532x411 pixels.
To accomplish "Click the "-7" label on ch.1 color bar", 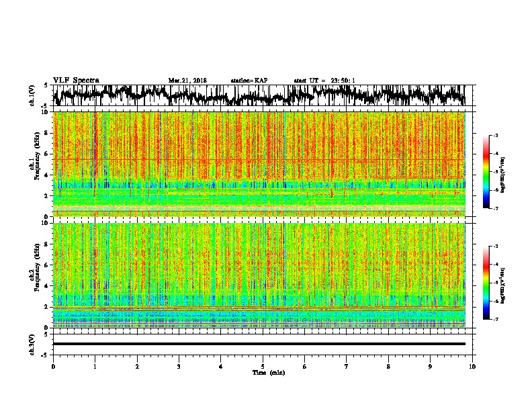I will click(496, 208).
